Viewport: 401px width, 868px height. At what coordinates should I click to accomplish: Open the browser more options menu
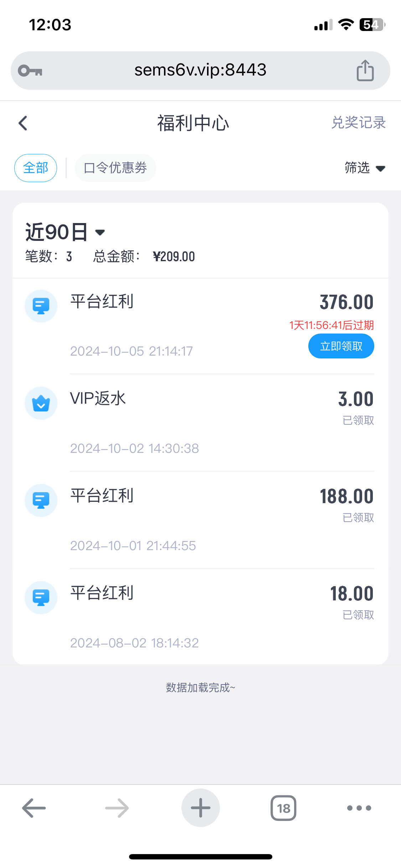click(x=359, y=808)
